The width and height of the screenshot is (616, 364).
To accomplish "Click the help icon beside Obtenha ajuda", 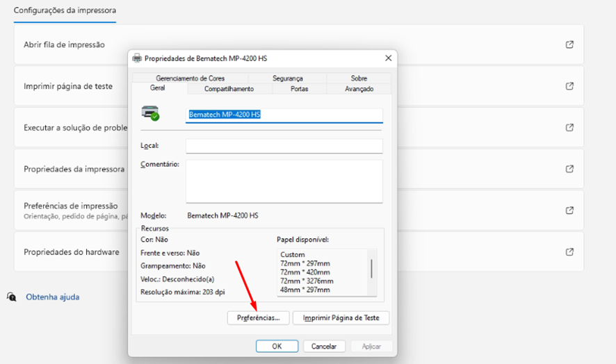I will (12, 297).
